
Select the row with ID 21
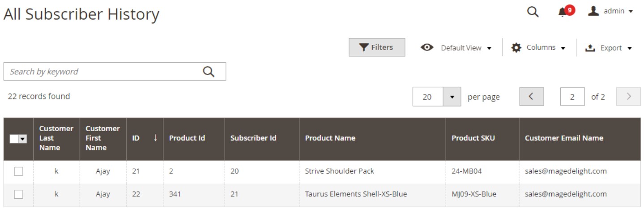[x=18, y=171]
